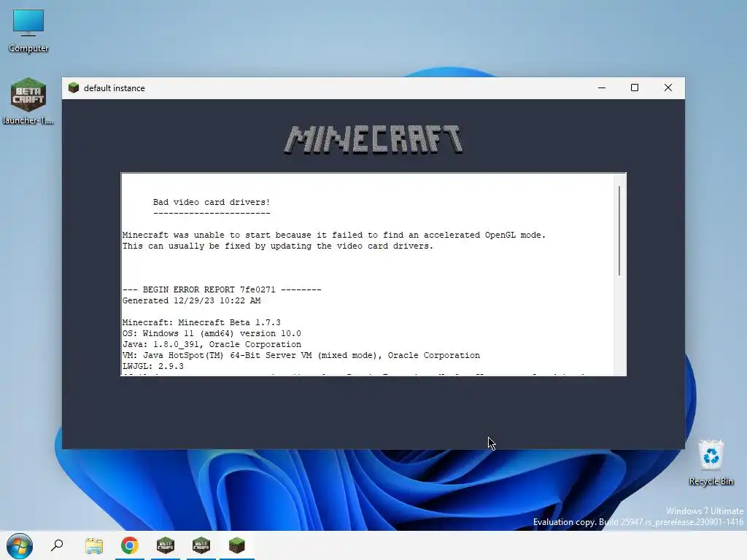Click "BEGIN ERROR REPORT 7fe0271" line
747x560 pixels.
click(222, 289)
